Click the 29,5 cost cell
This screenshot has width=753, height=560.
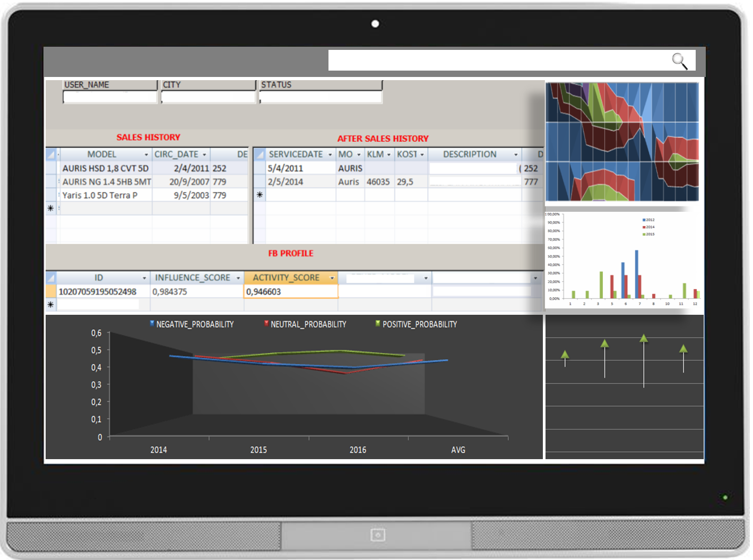pyautogui.click(x=411, y=182)
